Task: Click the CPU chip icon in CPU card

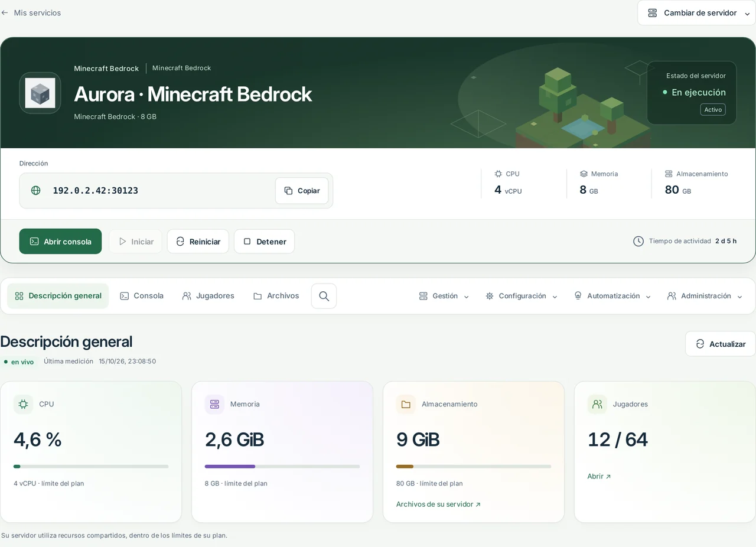Action: 23,404
